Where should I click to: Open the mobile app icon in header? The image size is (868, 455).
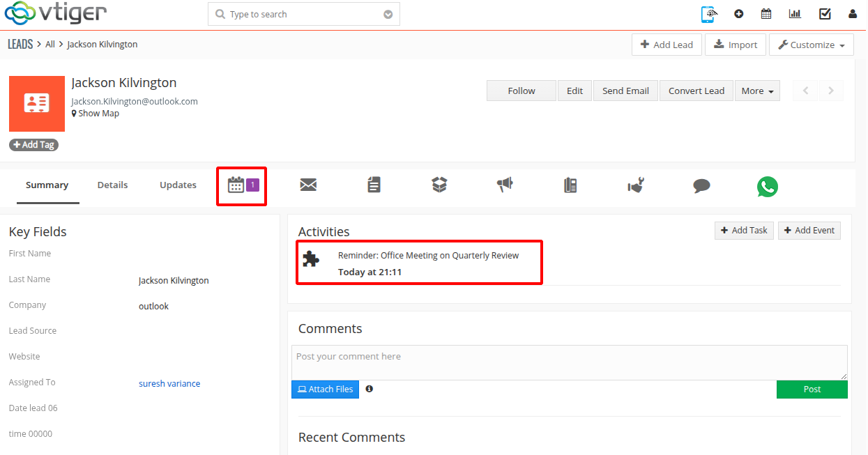pyautogui.click(x=709, y=14)
